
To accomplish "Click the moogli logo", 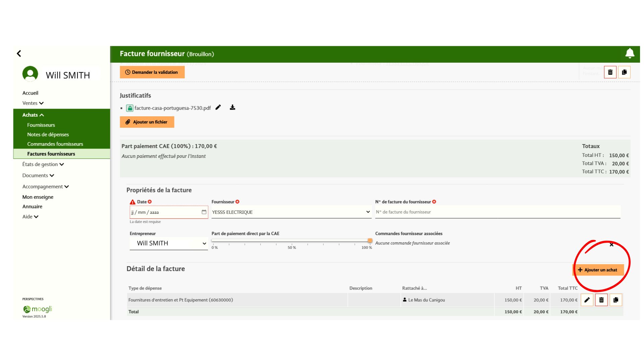I will [37, 309].
